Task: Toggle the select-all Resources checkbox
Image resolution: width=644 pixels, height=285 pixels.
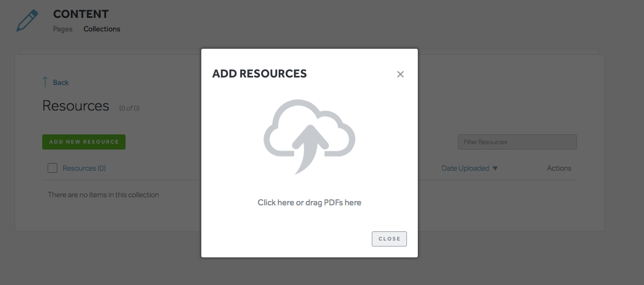Action: click(x=52, y=168)
